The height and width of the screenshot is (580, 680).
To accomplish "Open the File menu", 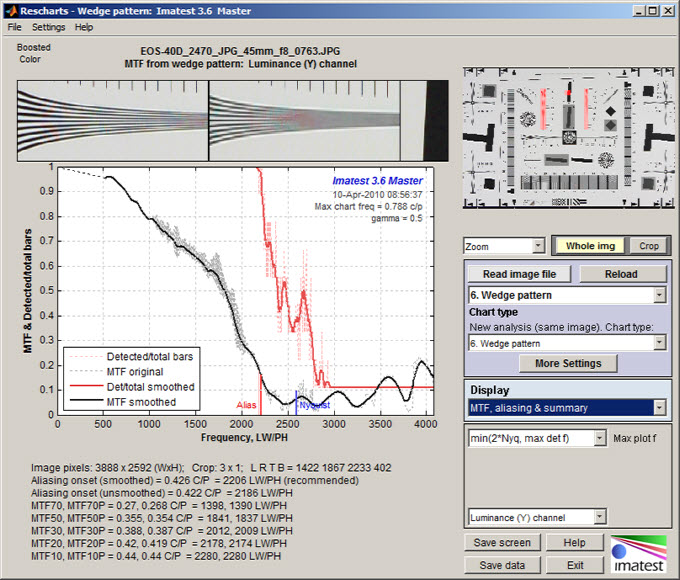I will 14,27.
